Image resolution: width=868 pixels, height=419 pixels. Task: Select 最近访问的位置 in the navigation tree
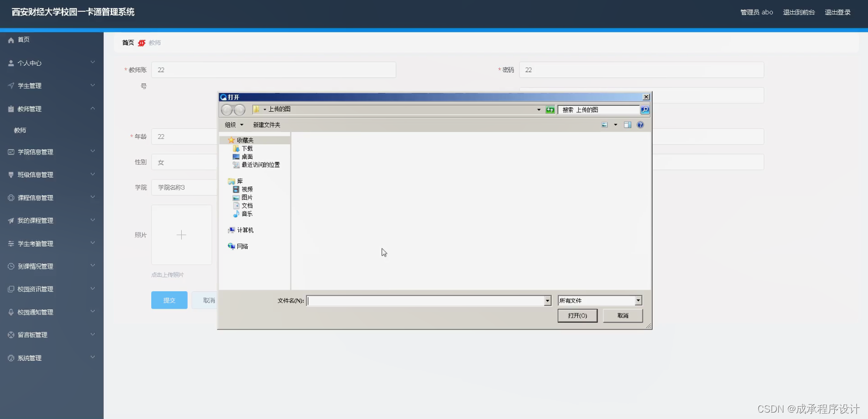(260, 165)
